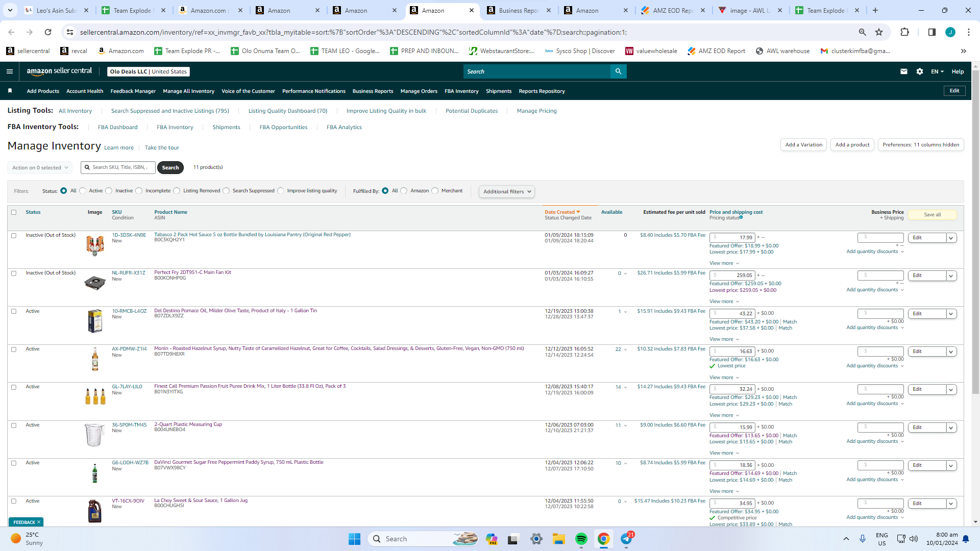Click the Amazon Seller Central logo
Image resolution: width=980 pixels, height=551 pixels.
[59, 71]
